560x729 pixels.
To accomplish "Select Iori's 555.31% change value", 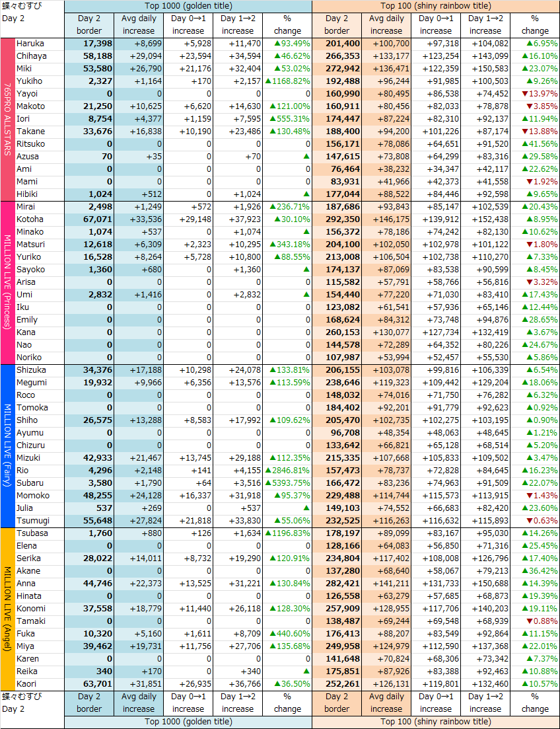I will (287, 119).
